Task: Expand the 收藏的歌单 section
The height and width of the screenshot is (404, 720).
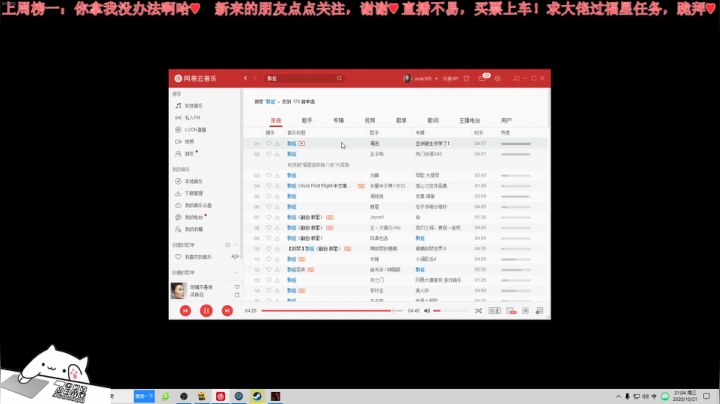Action: pos(235,272)
